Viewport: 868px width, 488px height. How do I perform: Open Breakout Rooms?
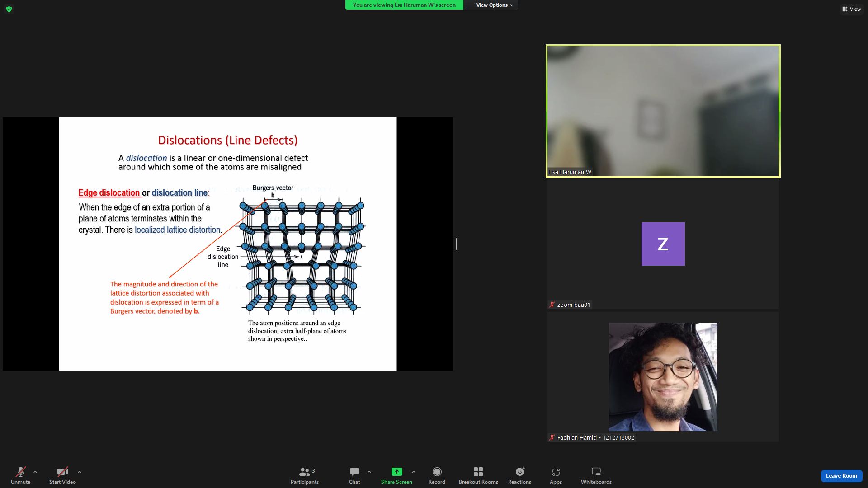click(478, 475)
